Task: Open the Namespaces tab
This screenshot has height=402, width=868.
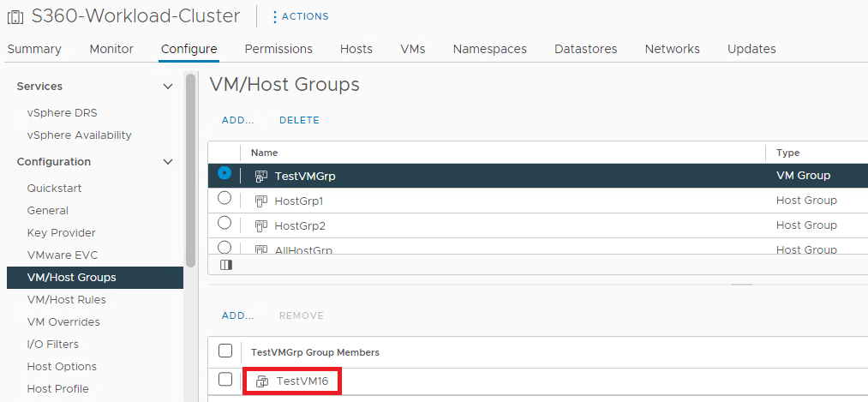Action: [x=490, y=49]
